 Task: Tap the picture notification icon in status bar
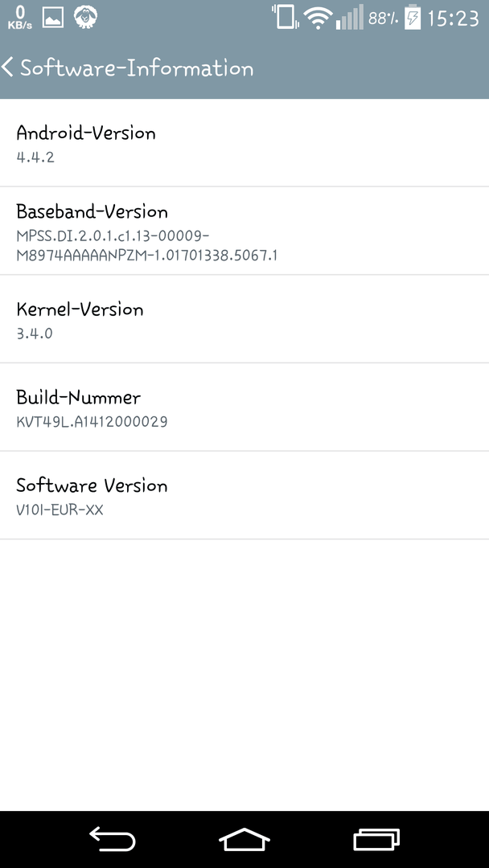(x=53, y=18)
